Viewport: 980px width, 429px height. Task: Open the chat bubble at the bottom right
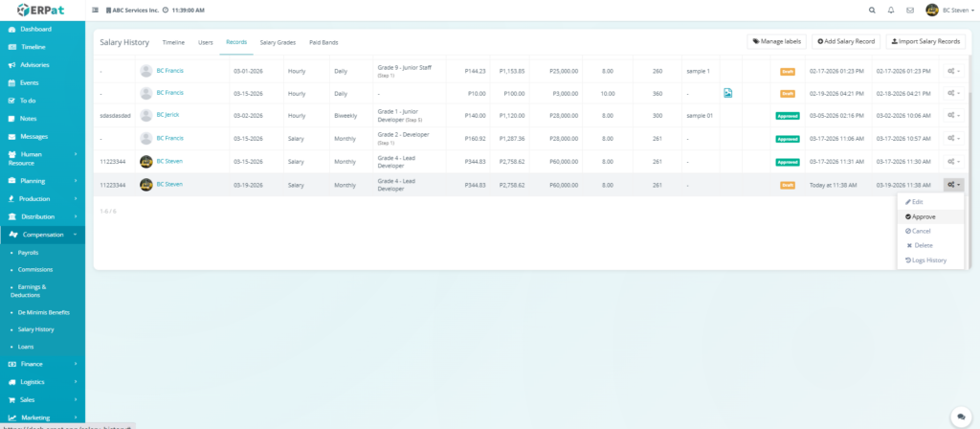959,417
